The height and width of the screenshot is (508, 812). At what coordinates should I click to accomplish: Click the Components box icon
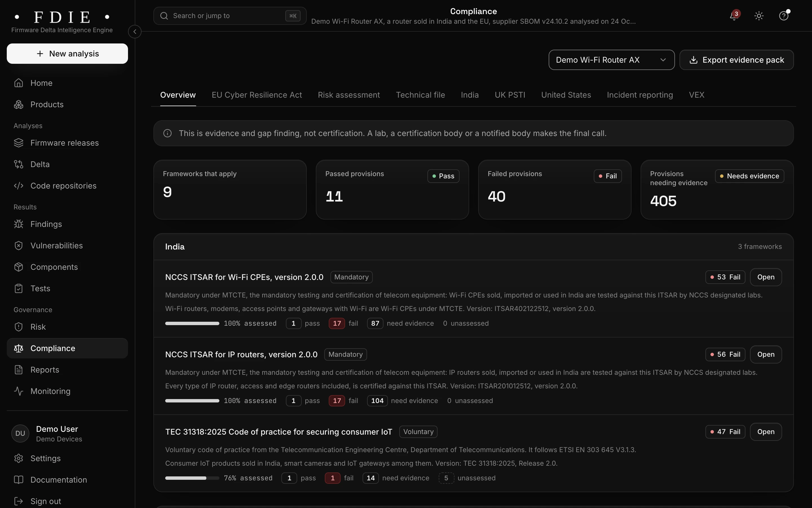click(19, 267)
